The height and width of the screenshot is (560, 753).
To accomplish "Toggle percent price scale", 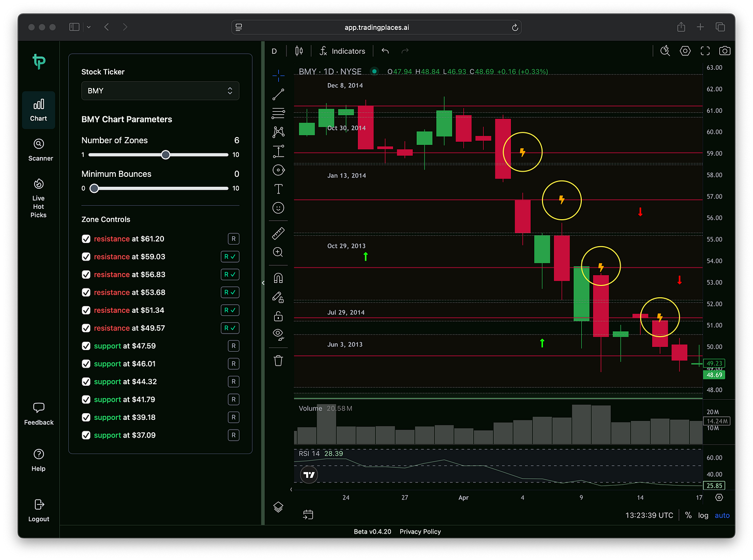I will (x=688, y=515).
